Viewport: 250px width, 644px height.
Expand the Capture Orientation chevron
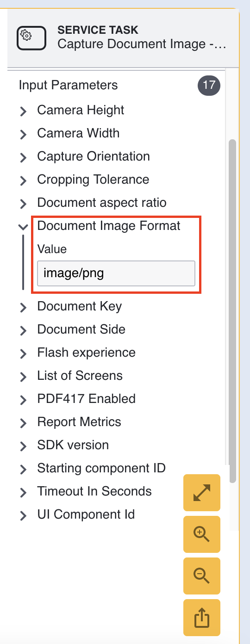[x=23, y=157]
